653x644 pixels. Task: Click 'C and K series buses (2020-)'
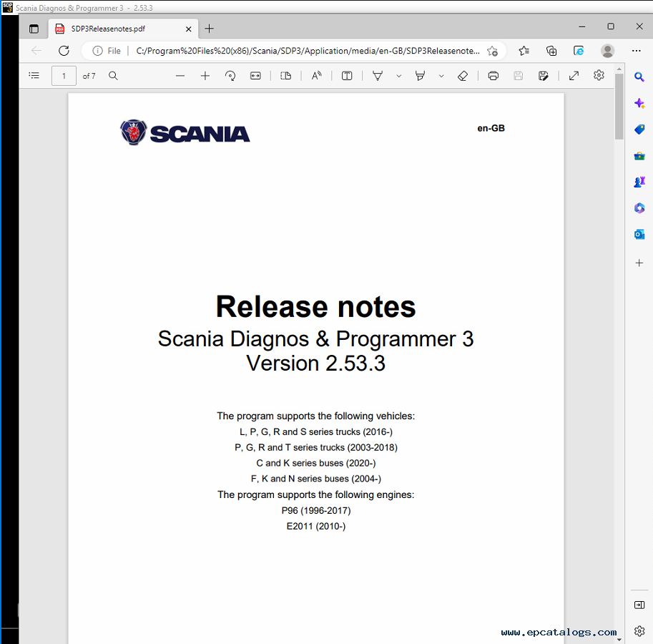[316, 463]
